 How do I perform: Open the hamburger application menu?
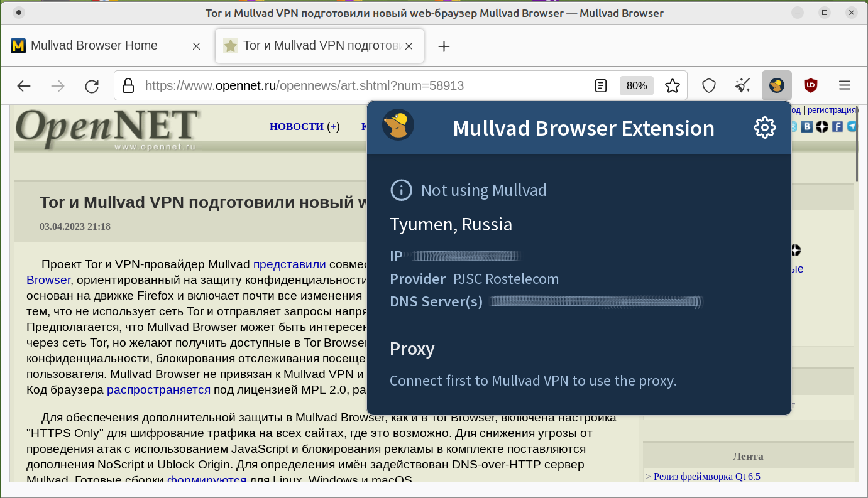click(845, 85)
